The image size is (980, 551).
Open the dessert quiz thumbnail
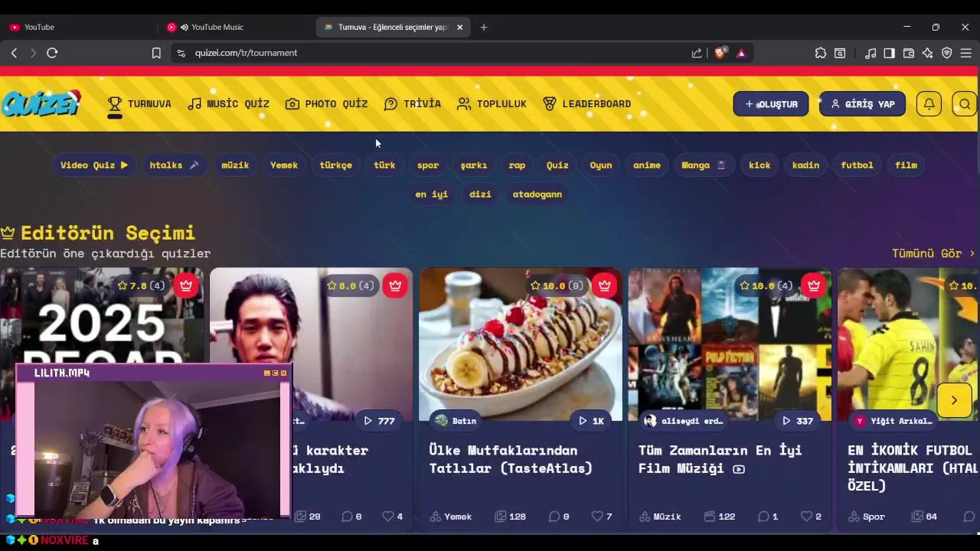pyautogui.click(x=521, y=344)
